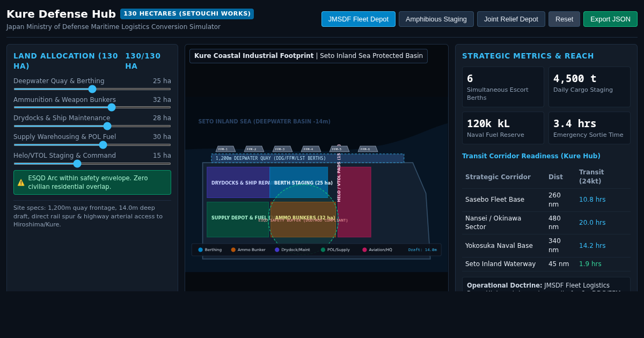Click the 1.9 hrs transit value
The height and width of the screenshot is (338, 644).
(x=590, y=264)
